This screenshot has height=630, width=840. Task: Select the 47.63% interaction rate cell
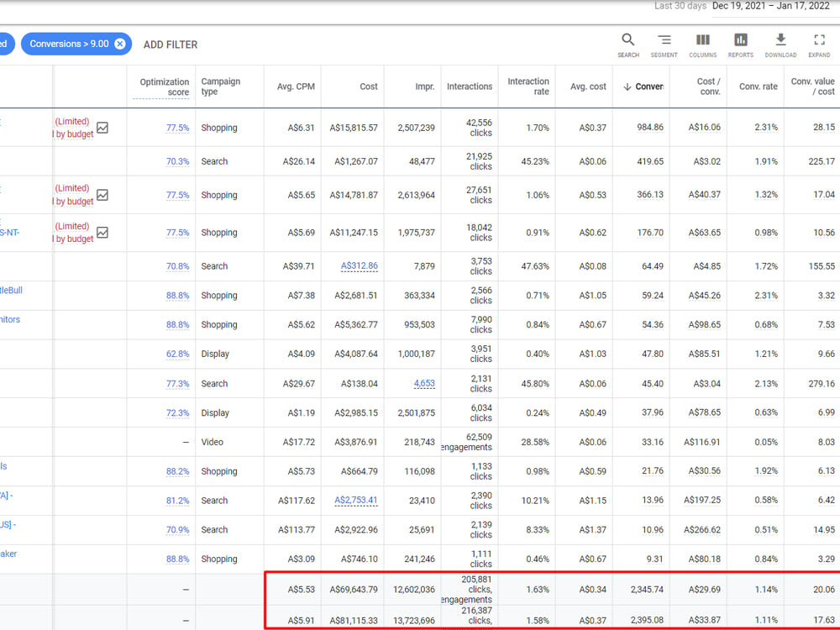point(534,266)
